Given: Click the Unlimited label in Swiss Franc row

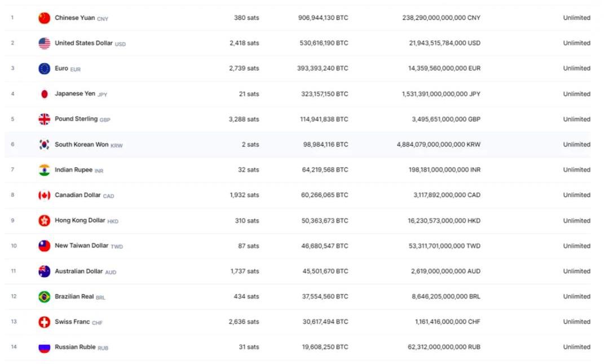Looking at the screenshot, I should 576,322.
